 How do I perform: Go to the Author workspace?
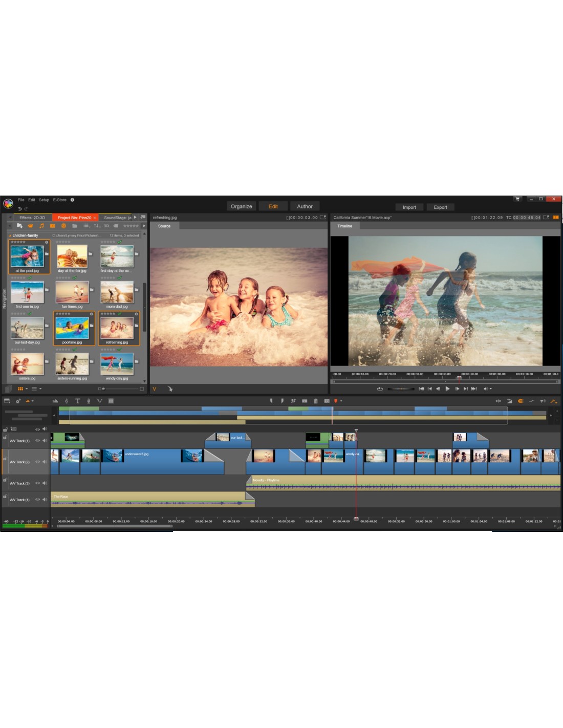click(305, 206)
